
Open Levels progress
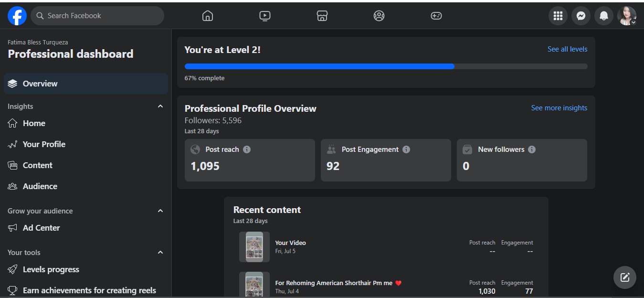click(86, 269)
